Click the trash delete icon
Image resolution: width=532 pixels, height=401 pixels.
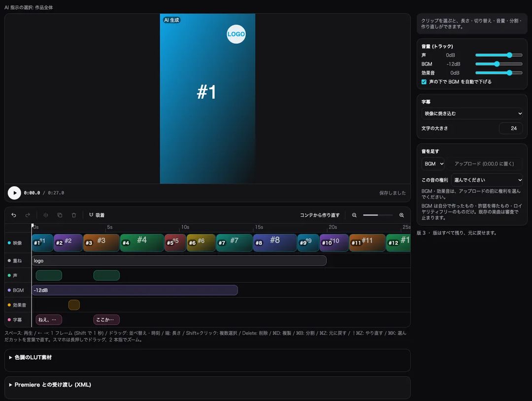coord(74,215)
